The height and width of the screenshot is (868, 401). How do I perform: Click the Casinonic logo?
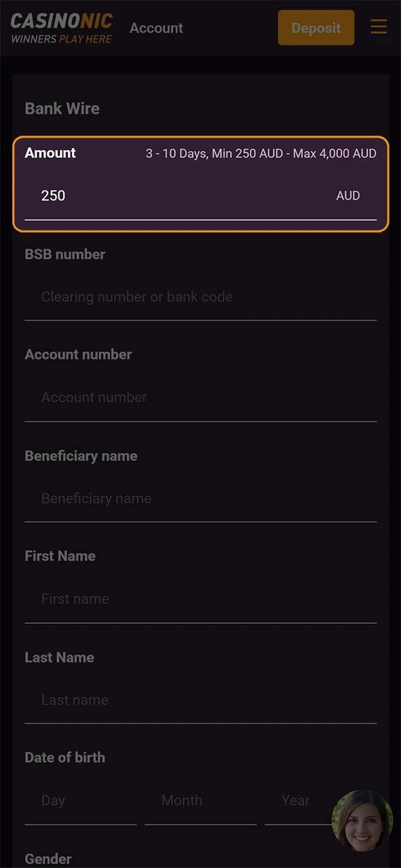coord(60,27)
